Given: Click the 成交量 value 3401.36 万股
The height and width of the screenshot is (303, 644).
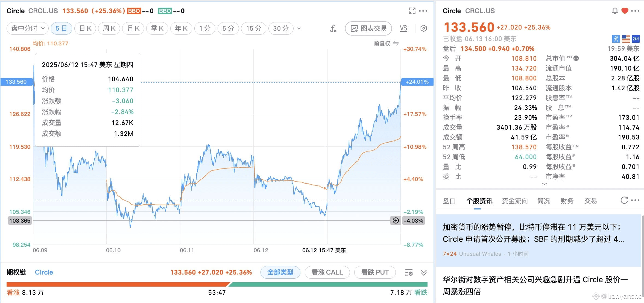Looking at the screenshot, I should click(x=517, y=127).
